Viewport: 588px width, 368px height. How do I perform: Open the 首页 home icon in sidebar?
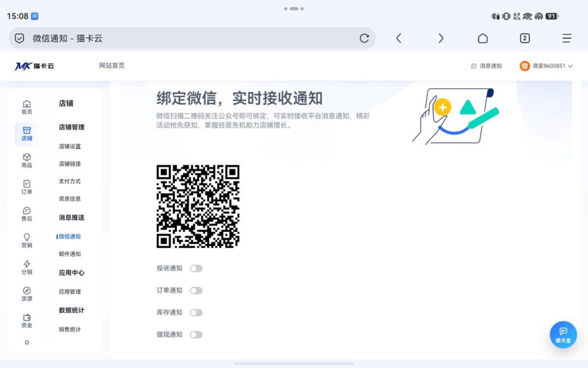(26, 104)
